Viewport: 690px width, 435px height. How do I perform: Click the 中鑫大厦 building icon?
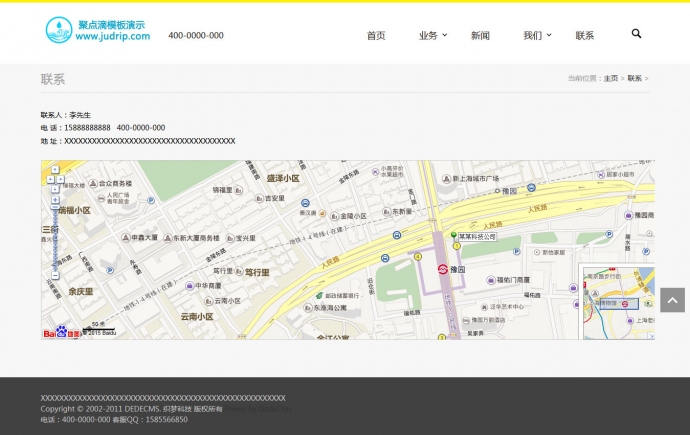pos(125,238)
